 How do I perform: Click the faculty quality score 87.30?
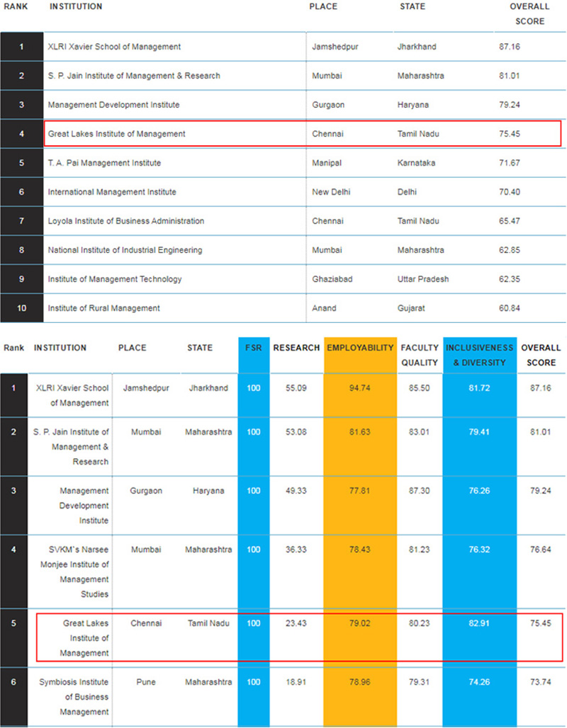pyautogui.click(x=419, y=491)
